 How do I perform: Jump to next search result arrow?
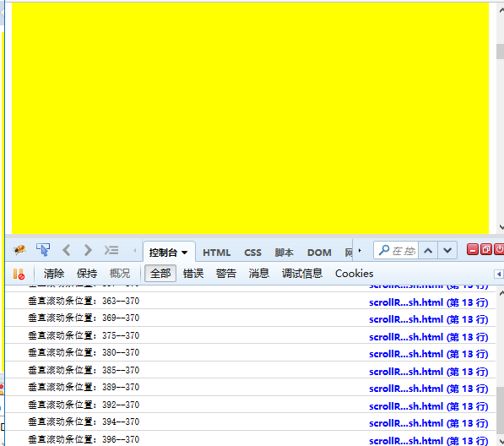pyautogui.click(x=447, y=250)
